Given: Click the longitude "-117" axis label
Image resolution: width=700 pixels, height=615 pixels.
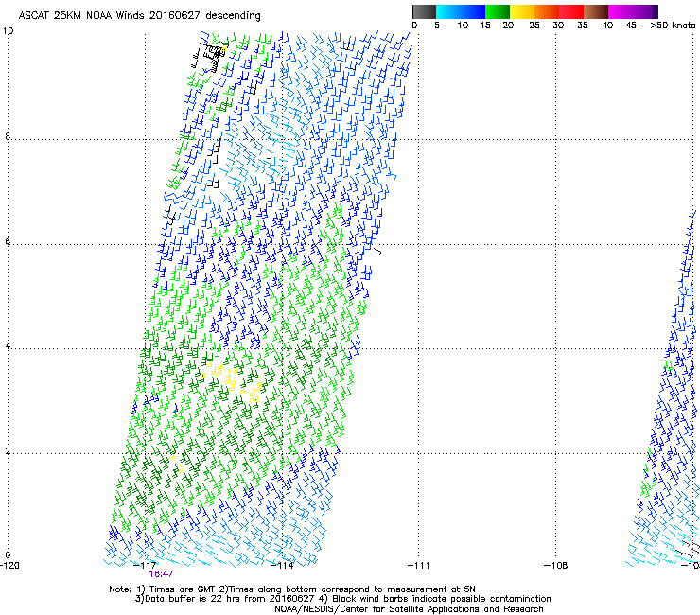Looking at the screenshot, I should [x=145, y=566].
